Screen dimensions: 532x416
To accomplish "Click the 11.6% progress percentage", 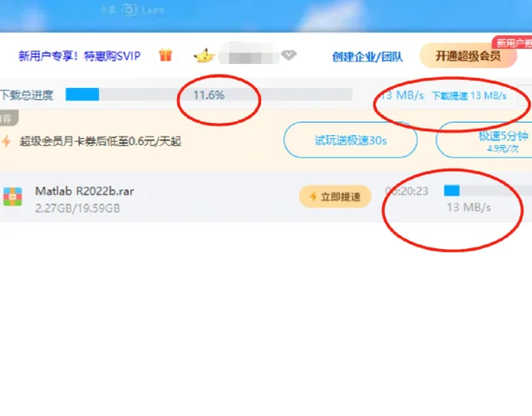I will pos(209,95).
